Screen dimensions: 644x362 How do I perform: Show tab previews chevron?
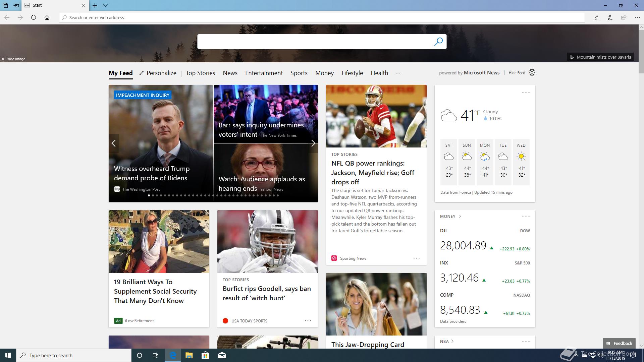pos(105,5)
